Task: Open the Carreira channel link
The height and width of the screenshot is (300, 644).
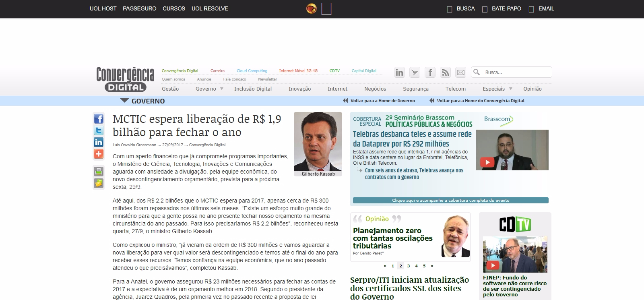Action: [217, 70]
